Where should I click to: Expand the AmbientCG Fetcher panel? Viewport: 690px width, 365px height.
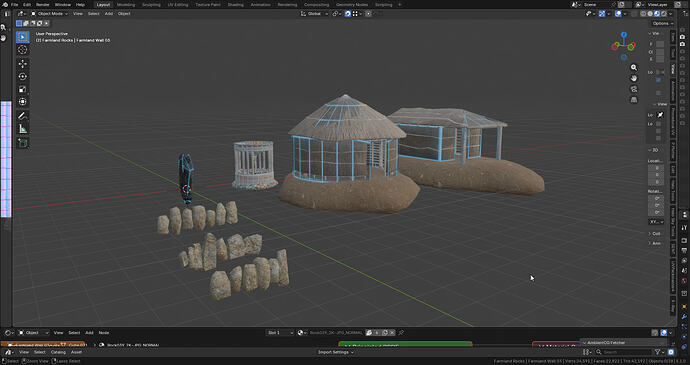[623, 342]
